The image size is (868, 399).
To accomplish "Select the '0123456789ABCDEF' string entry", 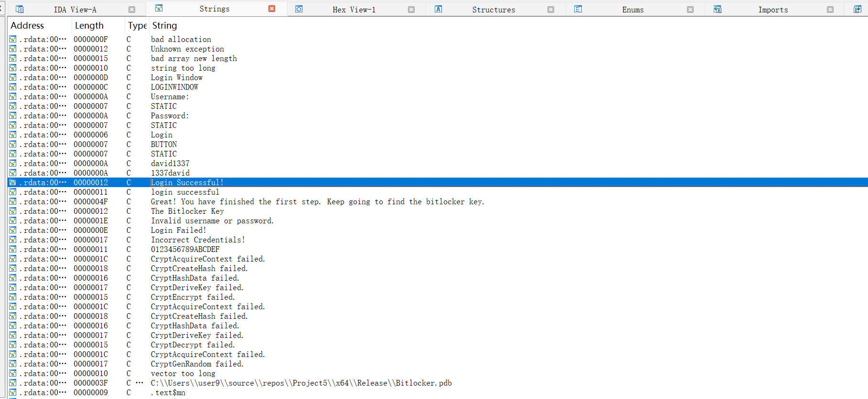I will (x=185, y=250).
